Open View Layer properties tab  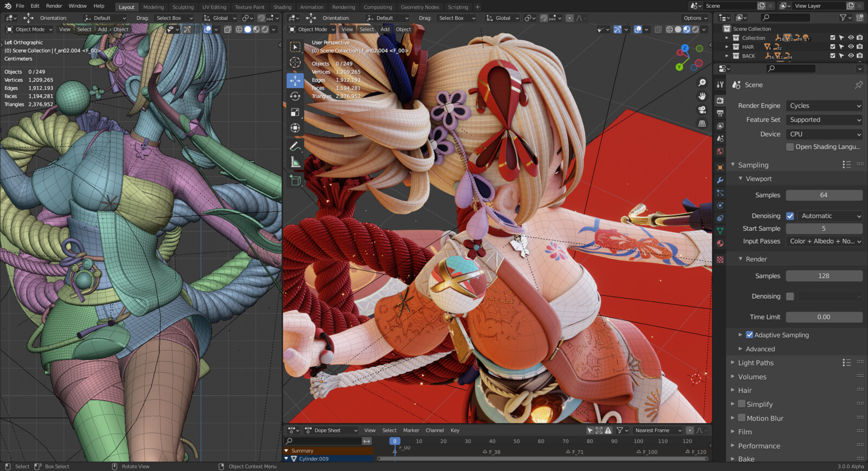(720, 126)
